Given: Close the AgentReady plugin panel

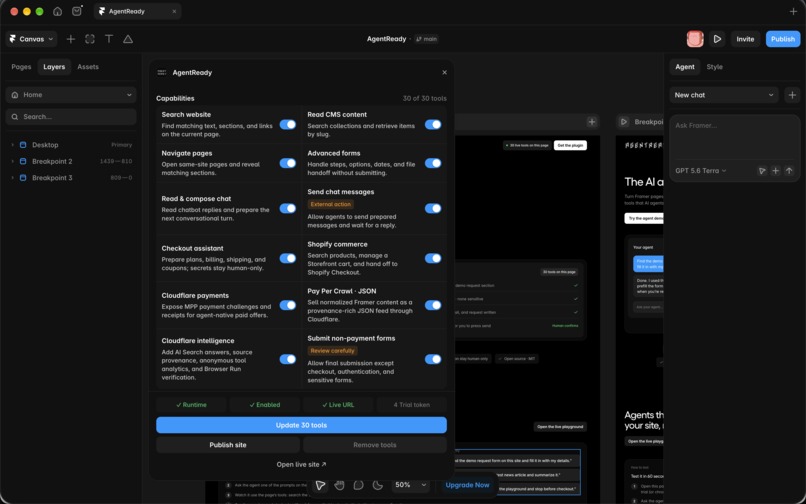Looking at the screenshot, I should [444, 73].
